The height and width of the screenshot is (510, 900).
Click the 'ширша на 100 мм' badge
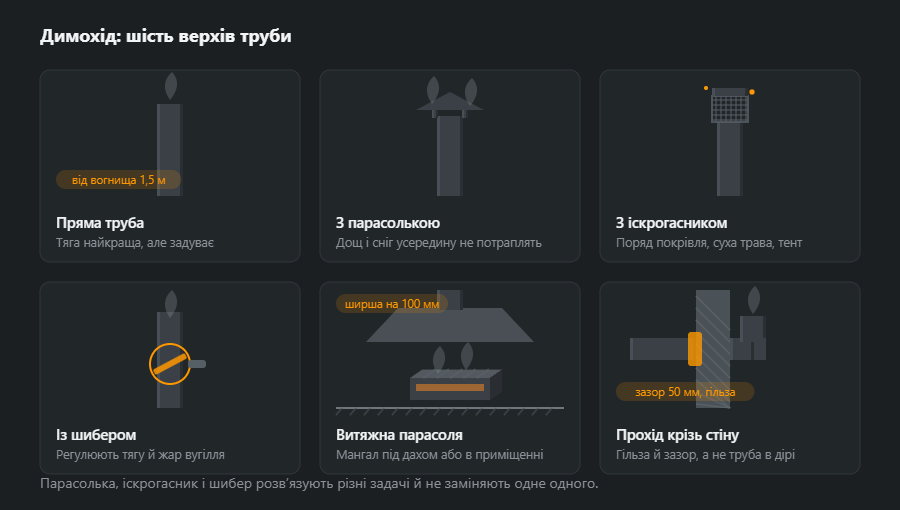tap(392, 304)
